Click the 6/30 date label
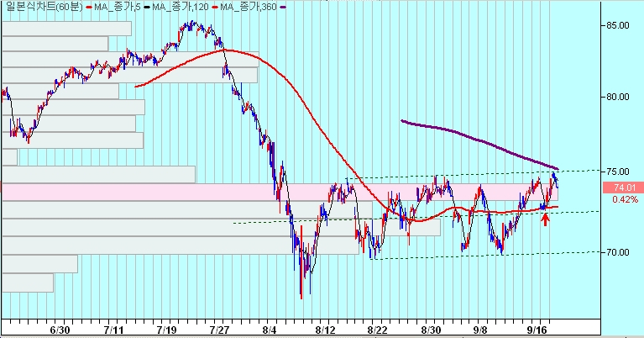644x338 pixels. (x=60, y=330)
